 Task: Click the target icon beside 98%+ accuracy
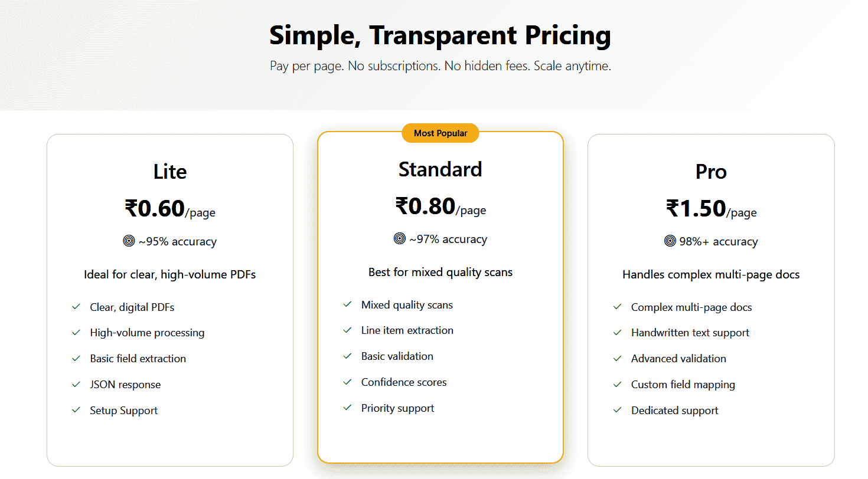click(x=670, y=241)
